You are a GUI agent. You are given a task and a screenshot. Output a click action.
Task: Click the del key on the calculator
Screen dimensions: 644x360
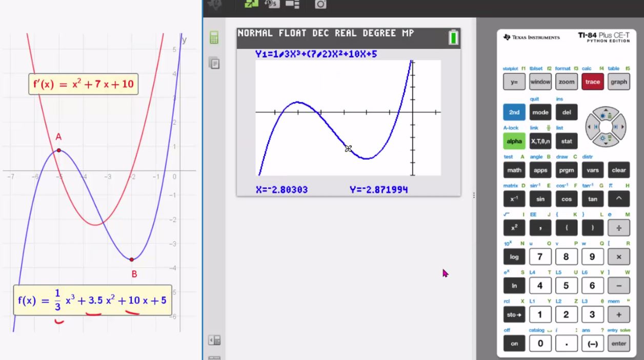point(567,112)
